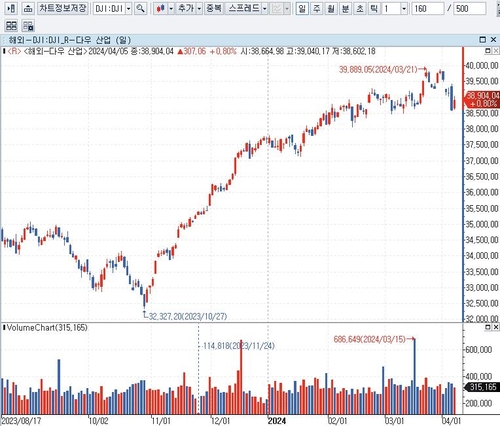
Task: Open the greyed line chart dropdown arrow
Action: tap(287, 8)
